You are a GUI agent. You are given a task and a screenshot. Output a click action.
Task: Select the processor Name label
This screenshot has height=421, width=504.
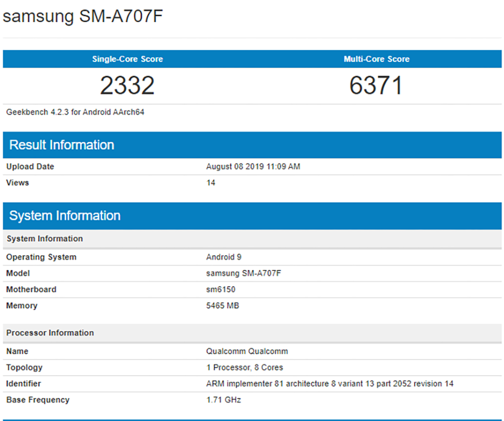click(17, 351)
